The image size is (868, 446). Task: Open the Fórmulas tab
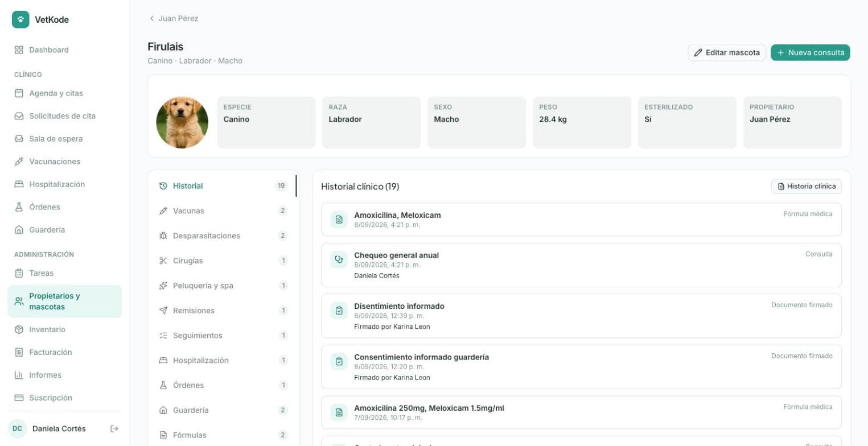tap(223, 435)
